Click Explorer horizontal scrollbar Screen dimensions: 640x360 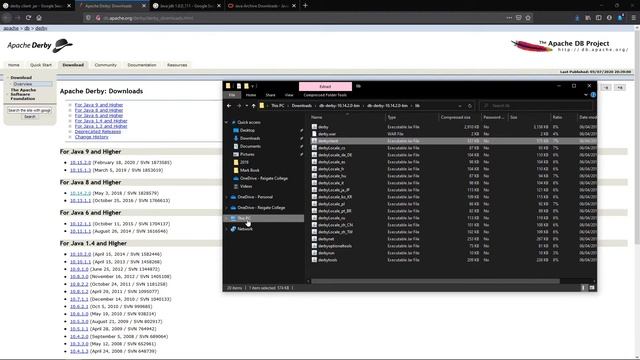click(435, 281)
